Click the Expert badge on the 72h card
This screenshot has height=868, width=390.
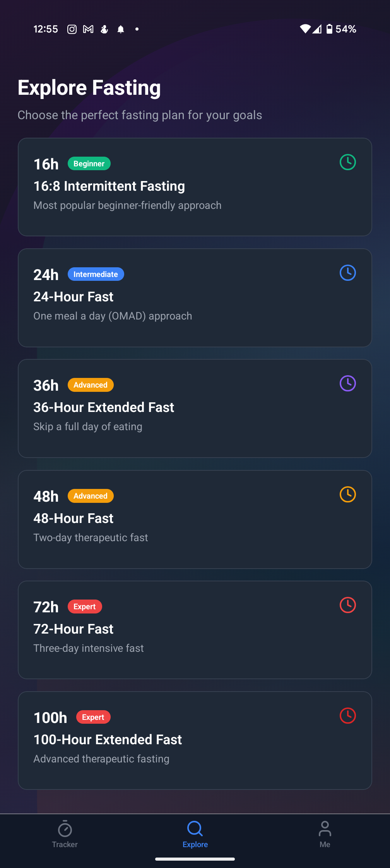click(85, 607)
